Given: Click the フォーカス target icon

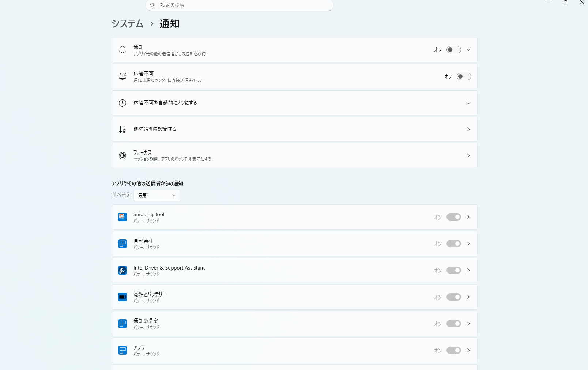Looking at the screenshot, I should [x=122, y=156].
